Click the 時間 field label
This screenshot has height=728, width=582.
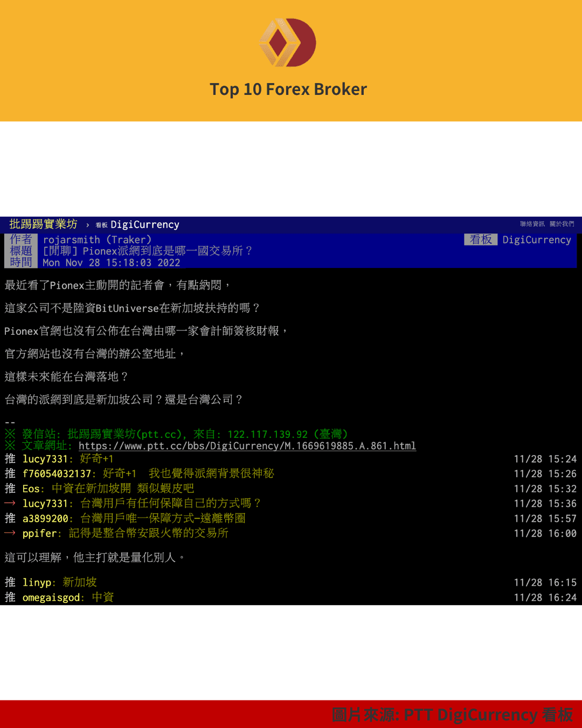pyautogui.click(x=20, y=263)
